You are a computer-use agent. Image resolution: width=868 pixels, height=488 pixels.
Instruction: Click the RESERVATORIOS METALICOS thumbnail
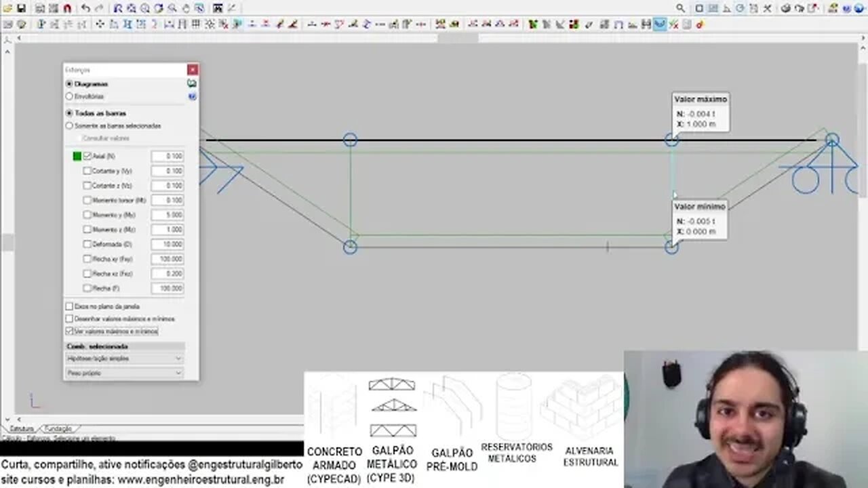[x=517, y=419]
